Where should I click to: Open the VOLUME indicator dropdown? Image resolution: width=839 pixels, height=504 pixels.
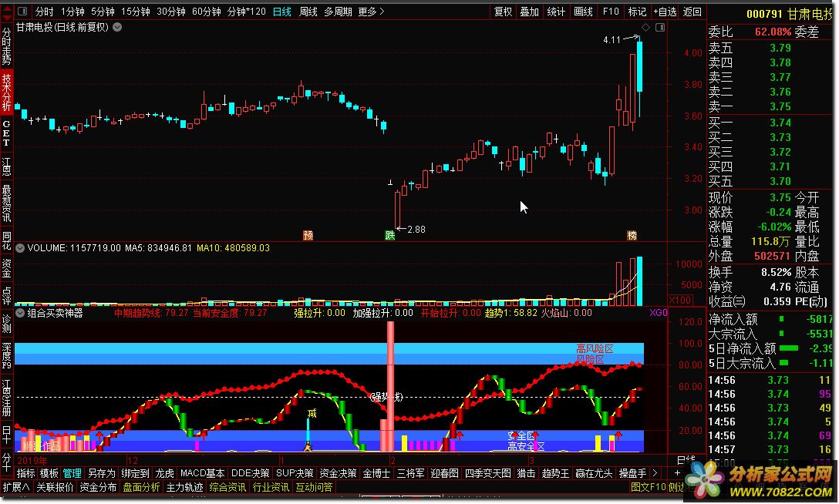[x=20, y=248]
